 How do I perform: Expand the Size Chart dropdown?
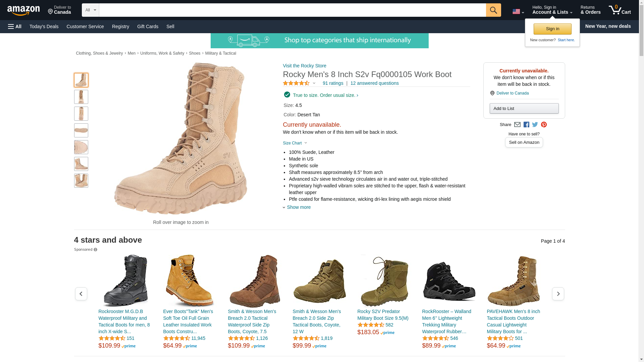pos(295,143)
